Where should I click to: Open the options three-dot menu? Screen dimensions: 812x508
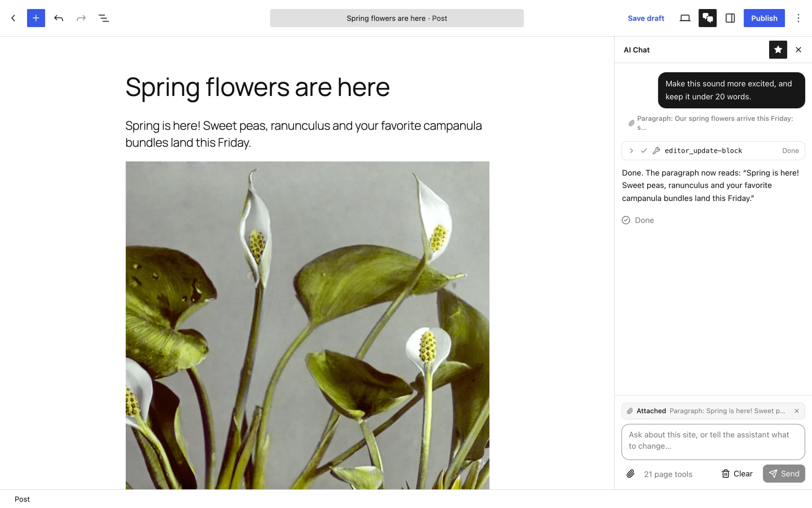click(x=798, y=18)
